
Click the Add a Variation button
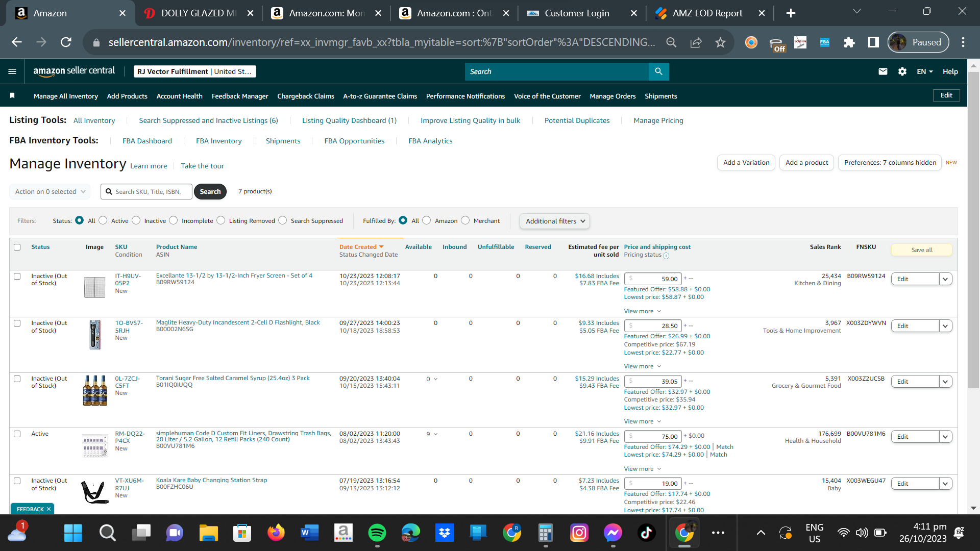pyautogui.click(x=746, y=163)
